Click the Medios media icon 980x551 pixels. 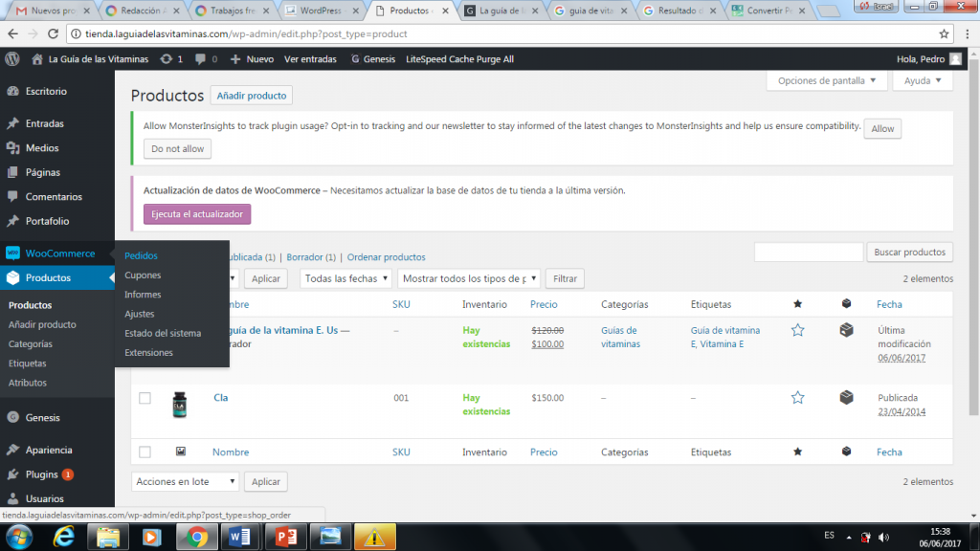click(13, 148)
